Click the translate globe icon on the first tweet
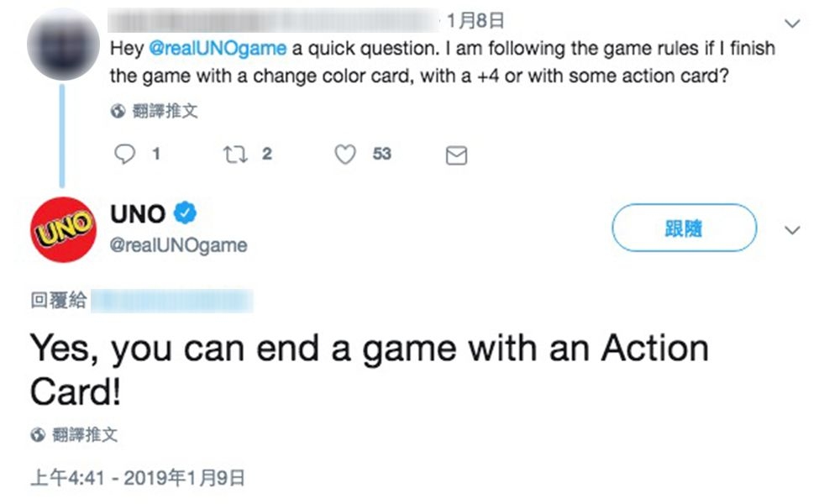840x504 pixels. [117, 110]
